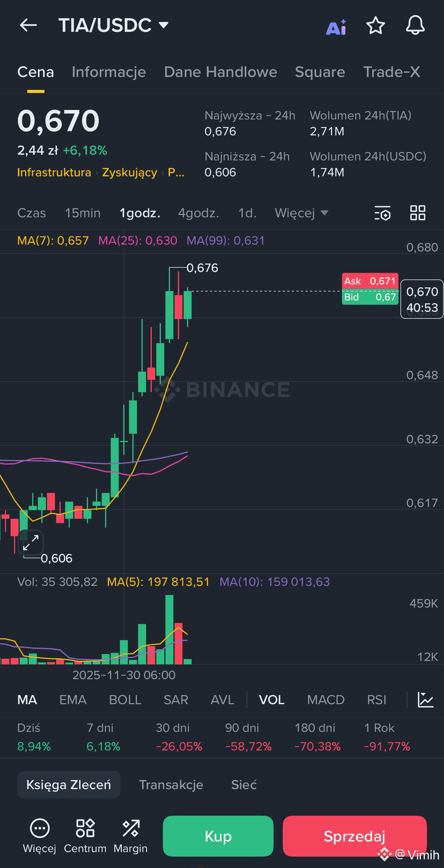Tap MA(10): 159 013,63 volume label

coord(275,582)
